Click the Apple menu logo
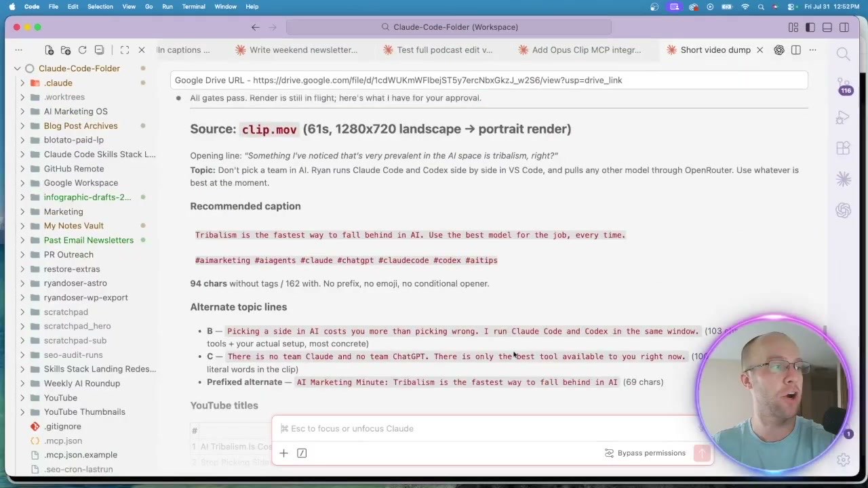The width and height of the screenshot is (868, 488). (x=12, y=7)
